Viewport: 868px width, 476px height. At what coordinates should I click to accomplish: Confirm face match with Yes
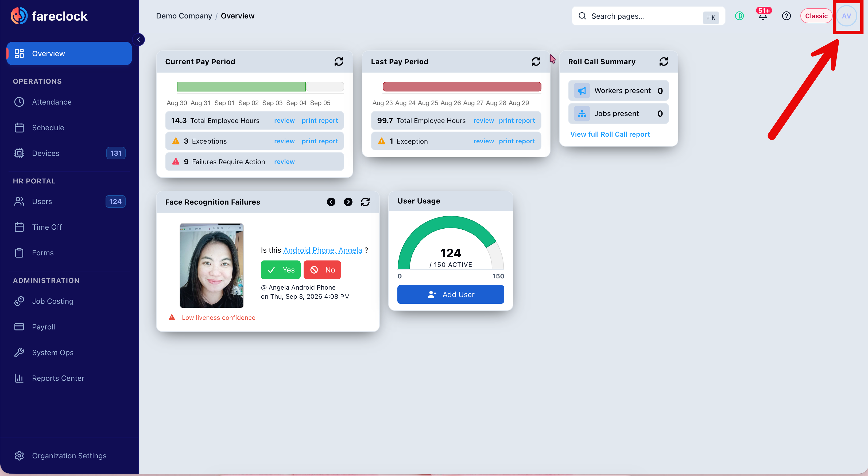[x=280, y=270]
